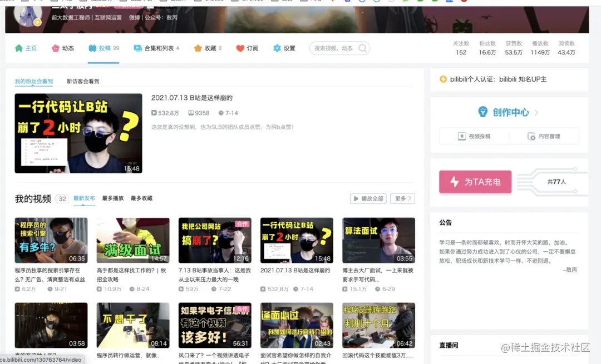
Task: Open the 订阅 tab
Action: (x=247, y=48)
